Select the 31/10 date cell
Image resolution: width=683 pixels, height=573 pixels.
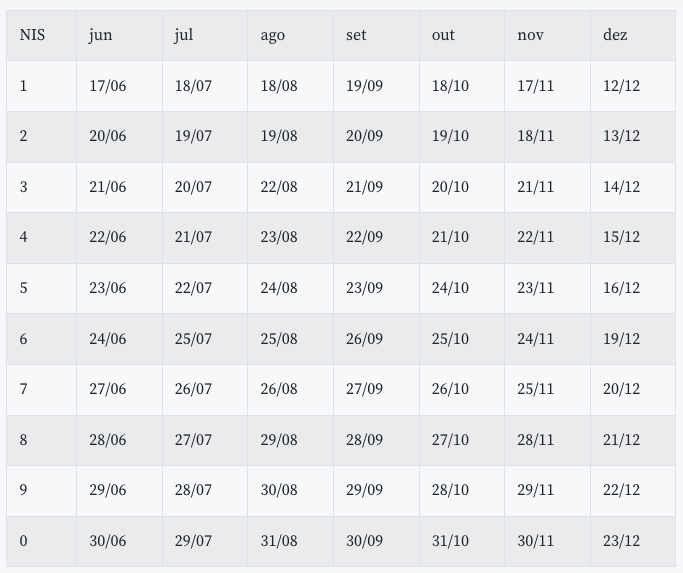pyautogui.click(x=450, y=541)
